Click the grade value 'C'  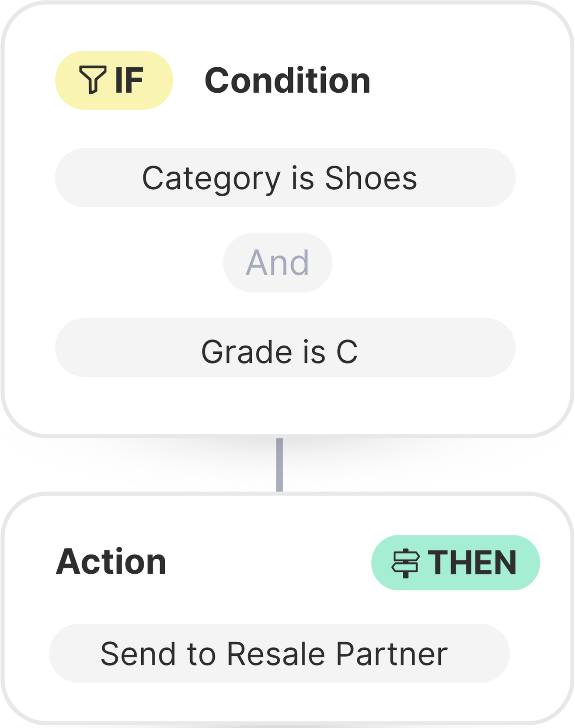[x=347, y=352]
